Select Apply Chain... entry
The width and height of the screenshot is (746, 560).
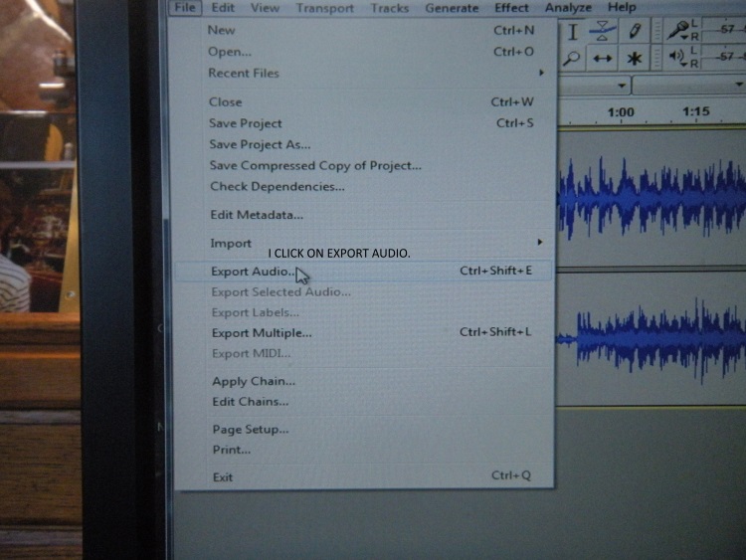point(364,381)
